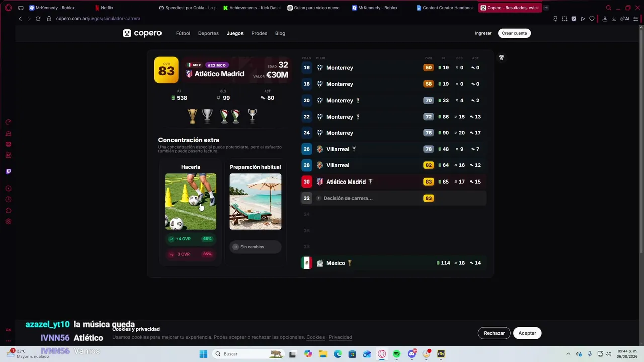Open the Blog page
The height and width of the screenshot is (362, 644).
(x=280, y=33)
